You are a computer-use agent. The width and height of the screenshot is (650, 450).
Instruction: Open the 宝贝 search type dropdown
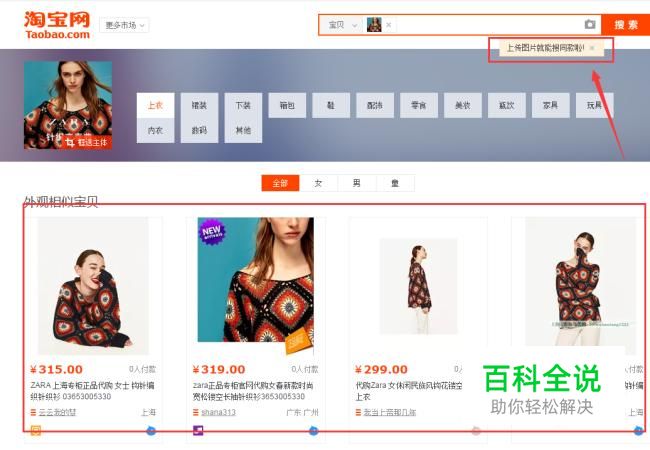tap(342, 25)
